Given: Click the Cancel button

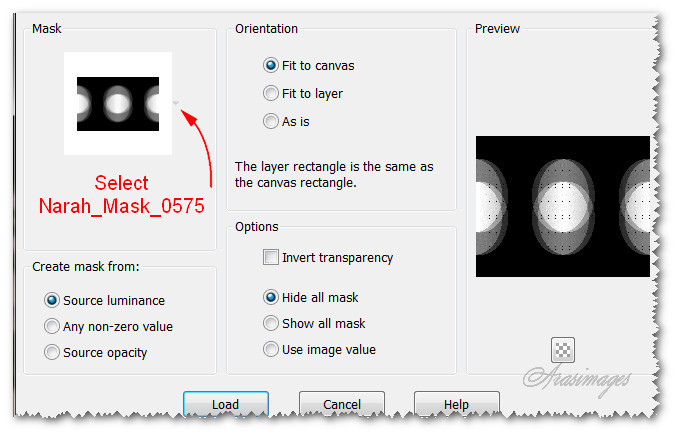Looking at the screenshot, I should (342, 405).
